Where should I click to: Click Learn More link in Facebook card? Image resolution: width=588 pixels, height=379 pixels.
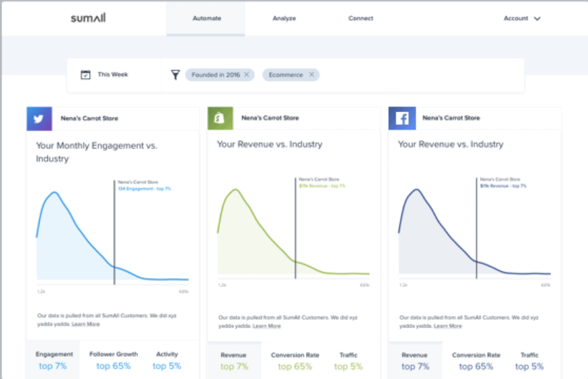tap(448, 326)
